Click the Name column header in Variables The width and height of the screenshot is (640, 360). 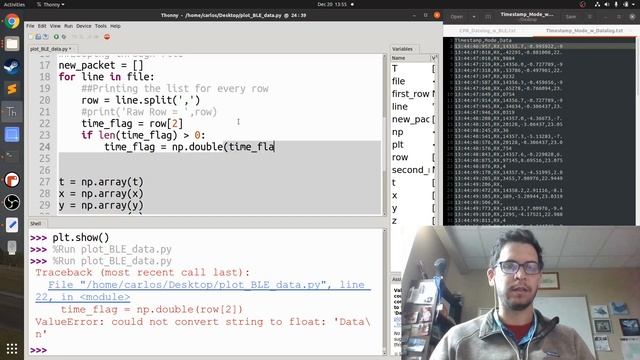[410, 58]
